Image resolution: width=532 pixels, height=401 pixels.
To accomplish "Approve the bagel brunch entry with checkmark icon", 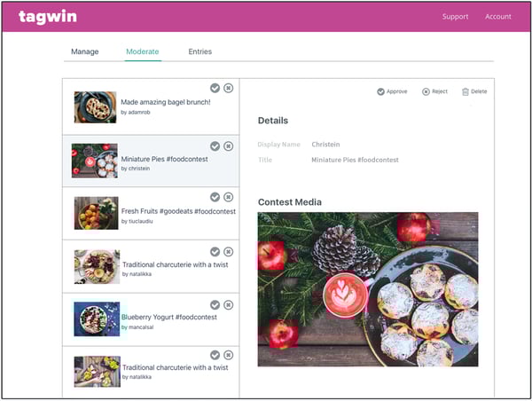I will coord(215,88).
